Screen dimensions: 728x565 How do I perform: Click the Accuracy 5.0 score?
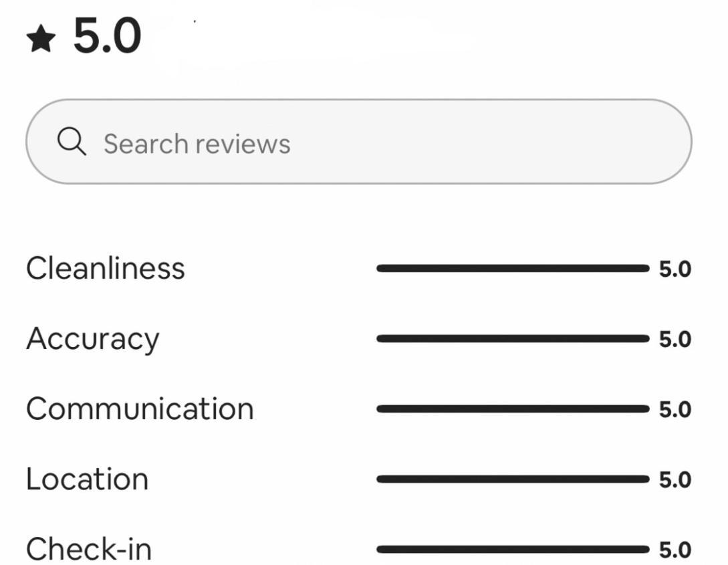(x=675, y=340)
